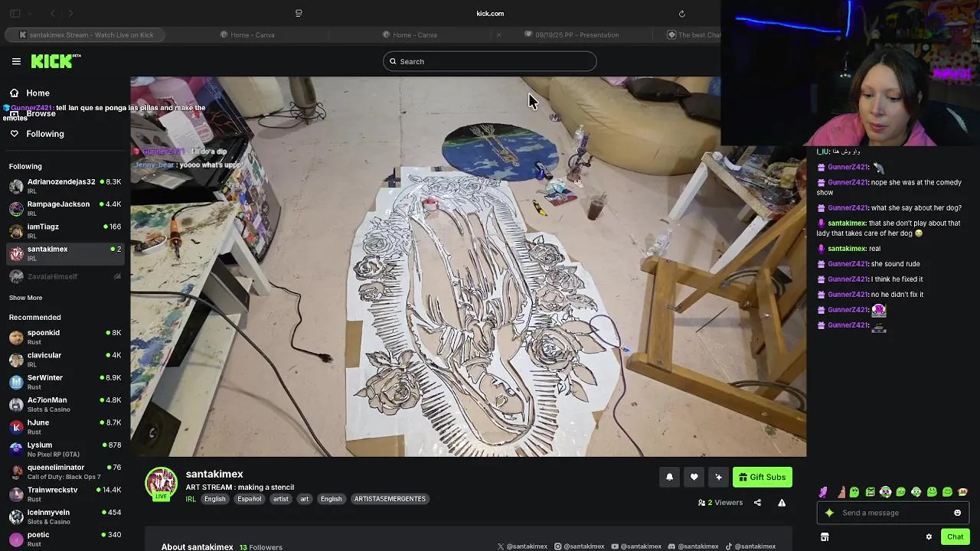Screen dimensions: 980x551
Task: Click in the Search field
Action: point(490,61)
